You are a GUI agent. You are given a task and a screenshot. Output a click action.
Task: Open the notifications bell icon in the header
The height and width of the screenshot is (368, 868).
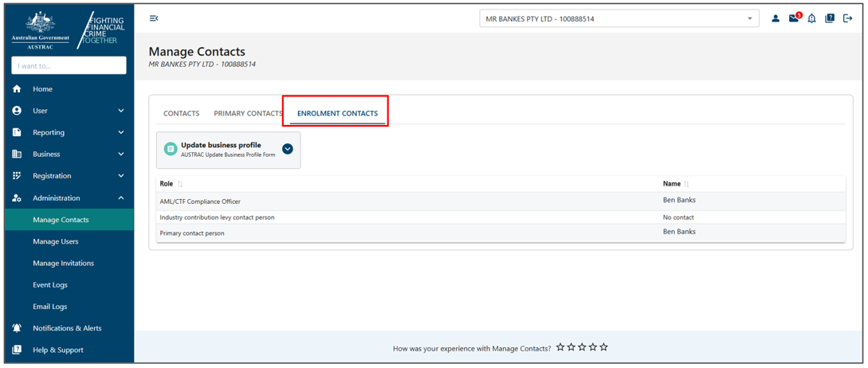[811, 18]
